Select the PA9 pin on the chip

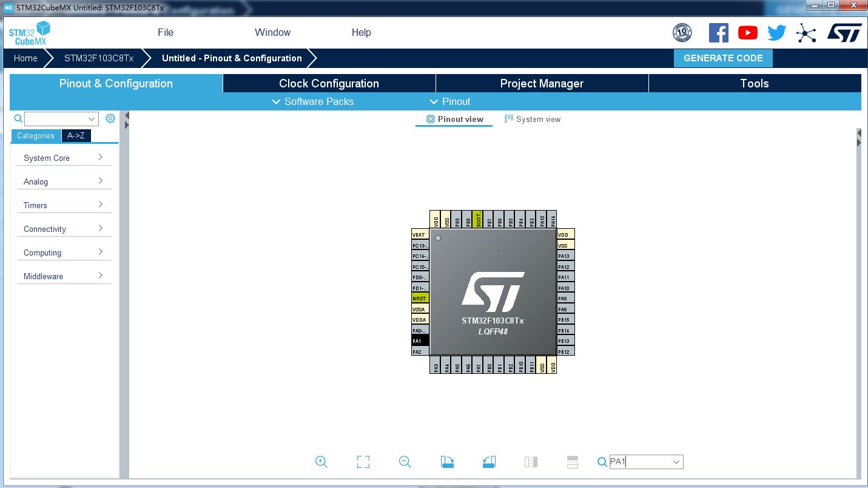(565, 299)
